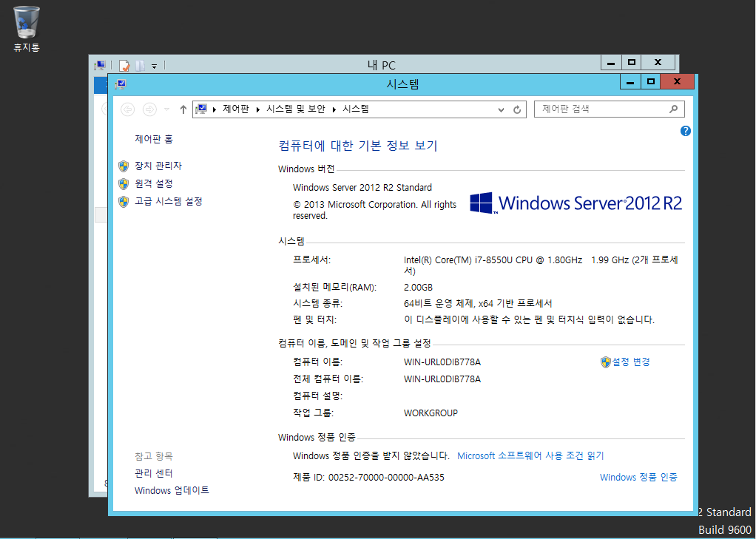Expand the chevron before 제어판 breadcrumb
Image resolution: width=756 pixels, height=539 pixels.
tap(215, 110)
